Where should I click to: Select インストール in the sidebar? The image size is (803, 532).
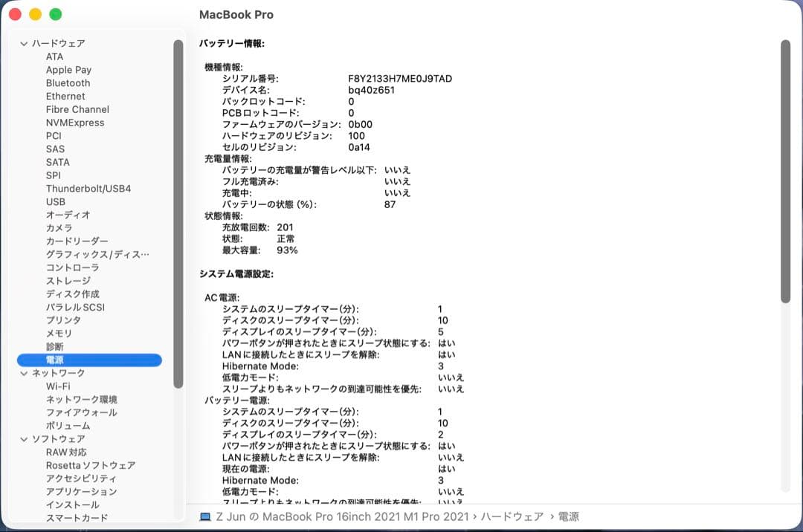pyautogui.click(x=73, y=505)
